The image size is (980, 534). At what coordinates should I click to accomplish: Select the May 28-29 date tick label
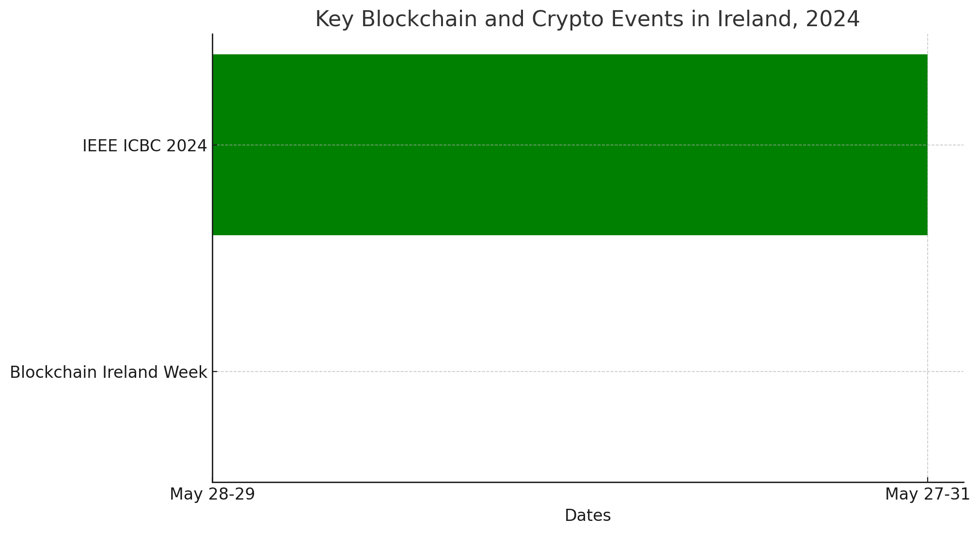point(212,494)
